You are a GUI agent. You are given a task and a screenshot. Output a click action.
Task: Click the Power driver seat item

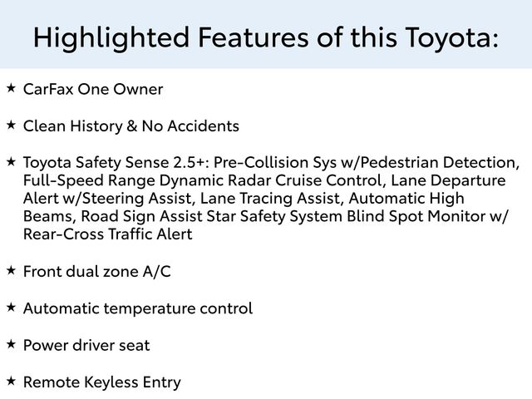click(x=86, y=346)
